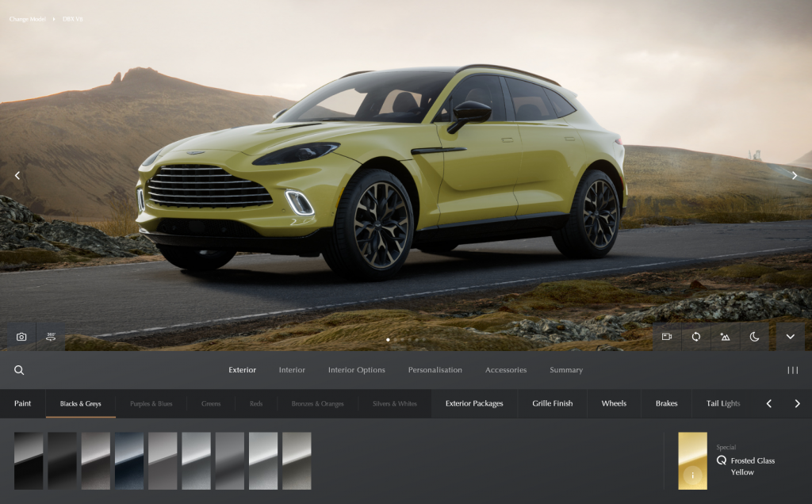Enable night mode with the moon icon

[754, 336]
